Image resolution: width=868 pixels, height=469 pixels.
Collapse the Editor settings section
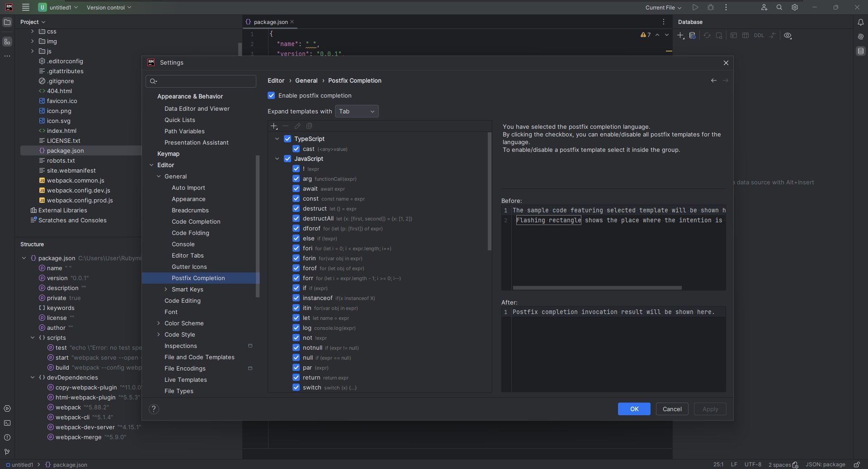coord(151,165)
